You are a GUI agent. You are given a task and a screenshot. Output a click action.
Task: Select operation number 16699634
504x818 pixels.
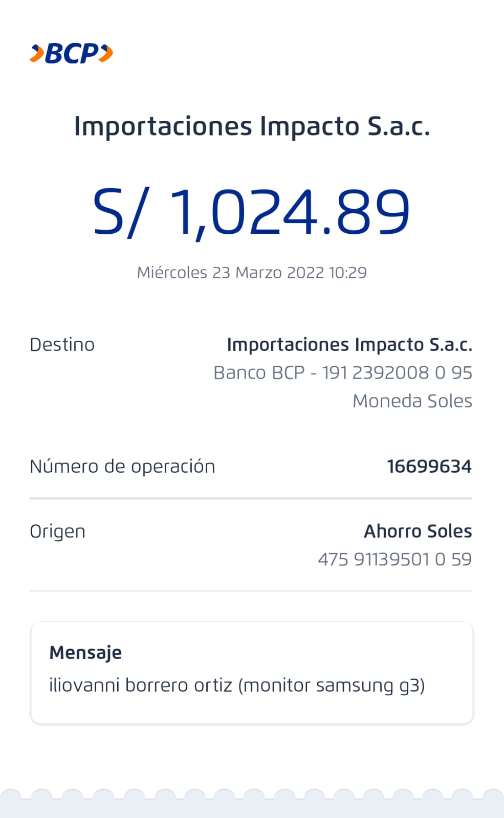click(x=429, y=467)
